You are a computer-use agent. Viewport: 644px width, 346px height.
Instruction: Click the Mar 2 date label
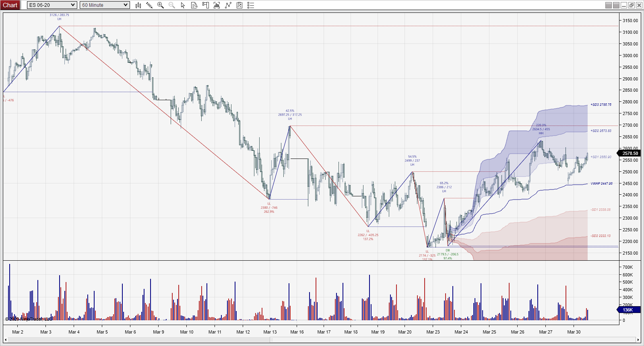coord(18,332)
